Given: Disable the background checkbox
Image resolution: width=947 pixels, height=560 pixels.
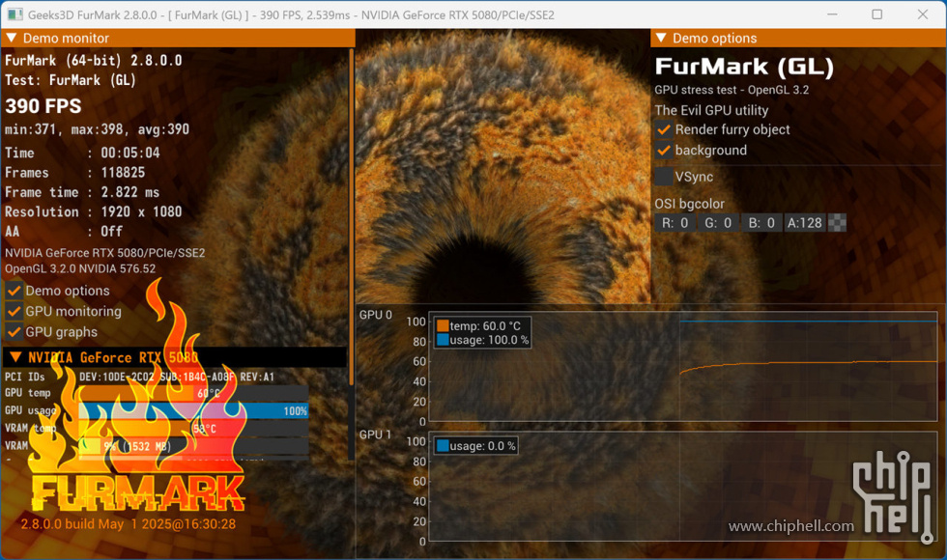Looking at the screenshot, I should [x=664, y=151].
